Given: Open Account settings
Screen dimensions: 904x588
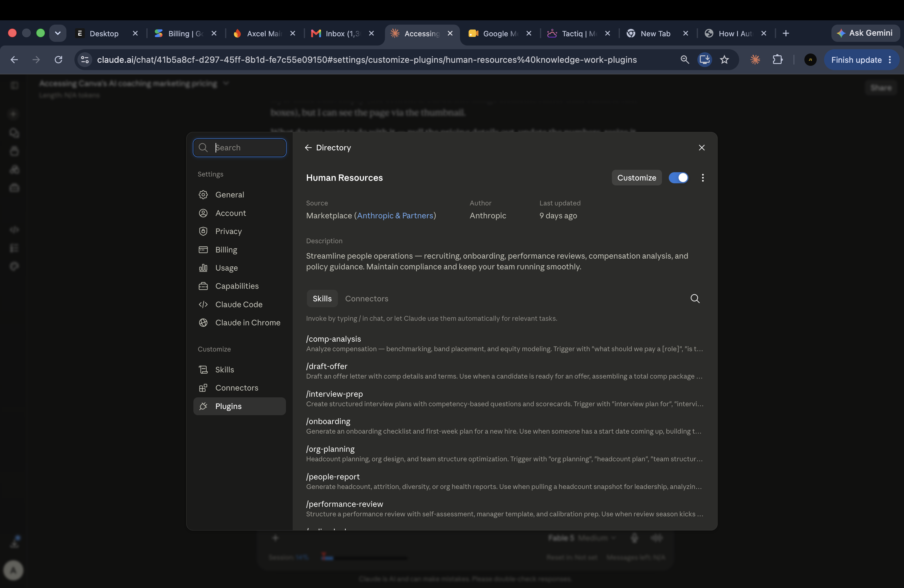Looking at the screenshot, I should coord(239,213).
